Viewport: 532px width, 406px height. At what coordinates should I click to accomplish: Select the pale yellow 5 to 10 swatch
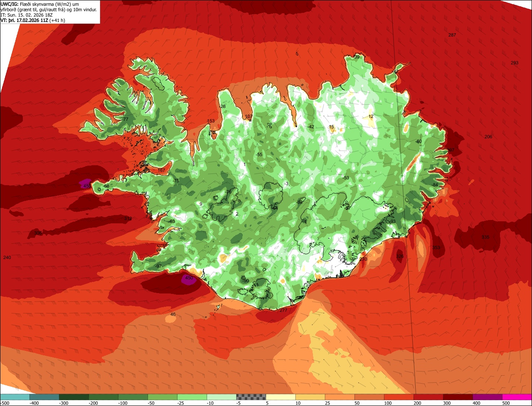[281, 397]
